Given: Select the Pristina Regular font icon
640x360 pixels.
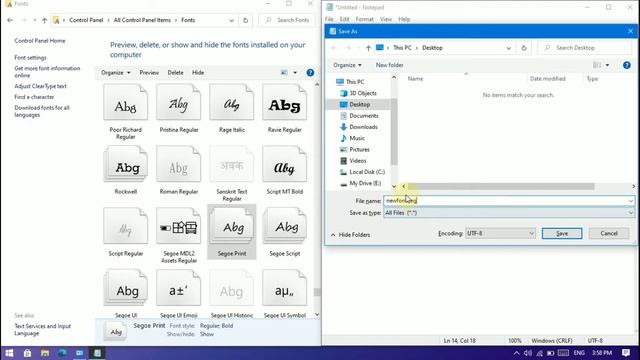Looking at the screenshot, I should point(178,102).
